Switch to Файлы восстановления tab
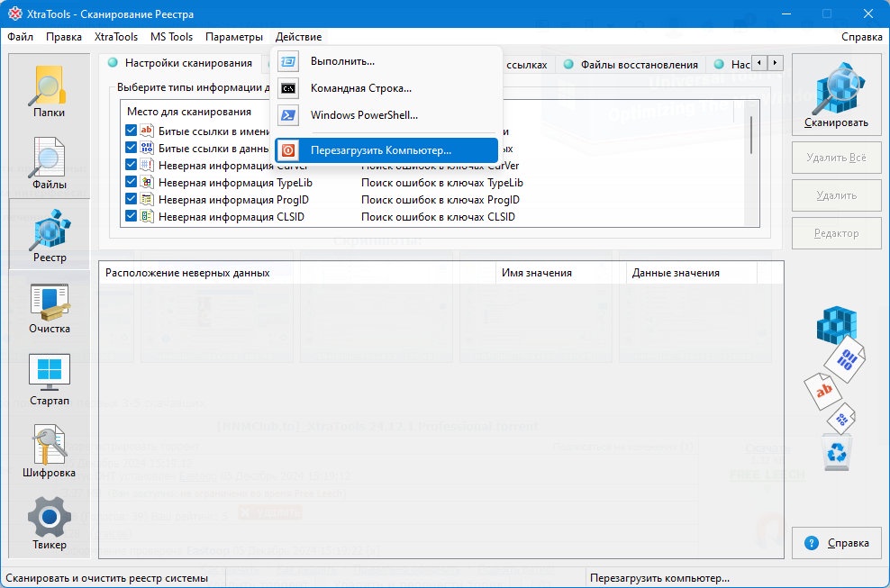This screenshot has width=890, height=588. [x=631, y=64]
